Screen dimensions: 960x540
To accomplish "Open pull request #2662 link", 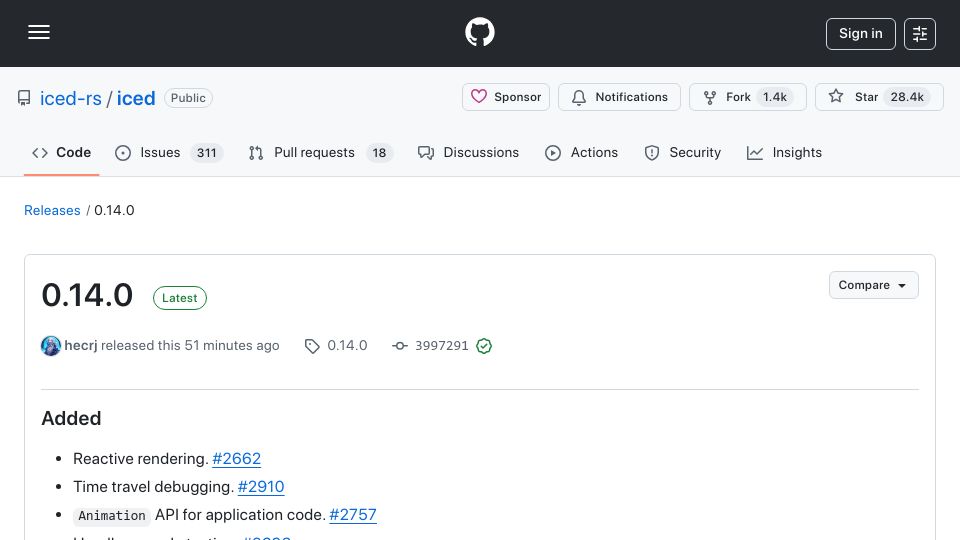I will pyautogui.click(x=236, y=459).
